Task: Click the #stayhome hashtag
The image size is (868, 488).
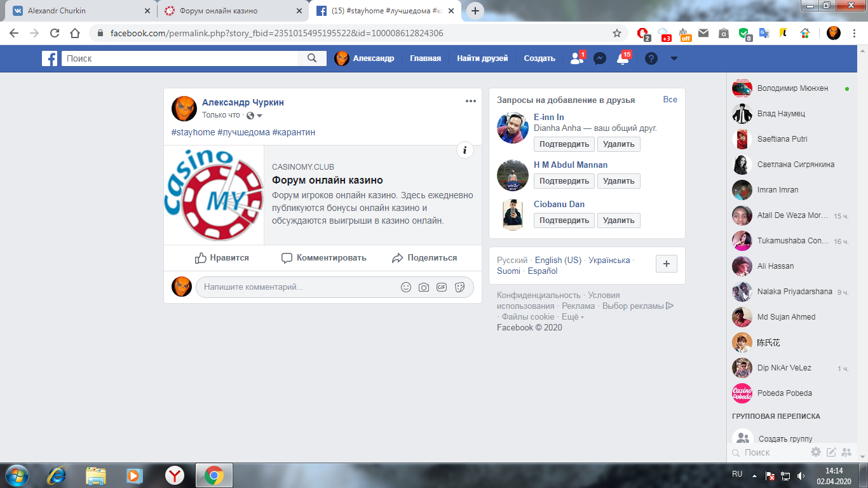Action: [x=193, y=132]
